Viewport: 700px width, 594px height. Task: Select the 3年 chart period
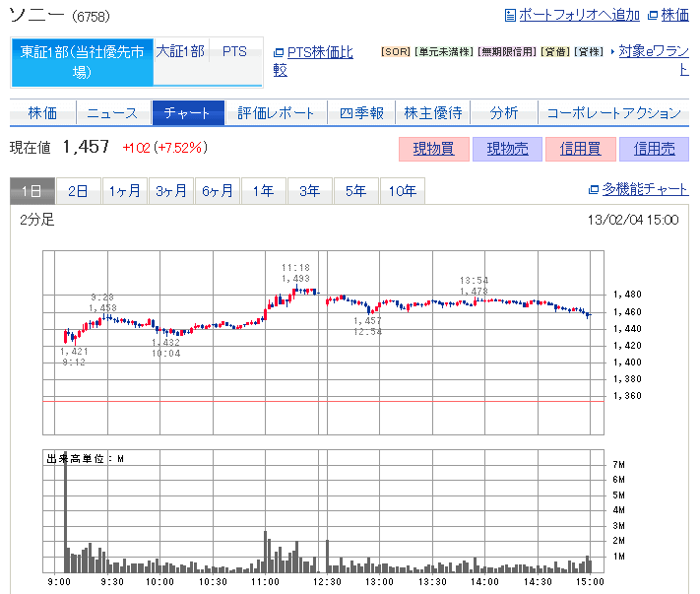pyautogui.click(x=310, y=191)
